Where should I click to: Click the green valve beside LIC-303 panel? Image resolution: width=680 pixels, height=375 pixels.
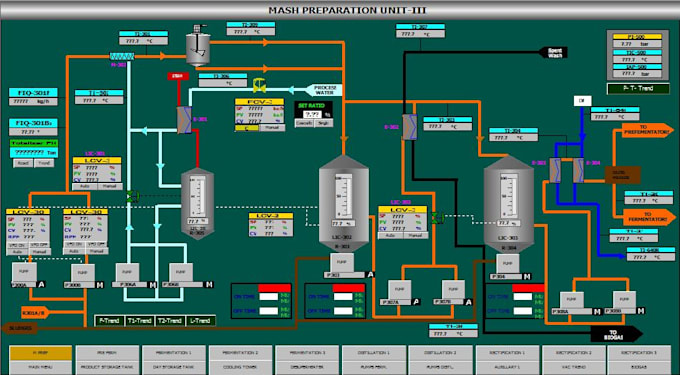pos(438,218)
